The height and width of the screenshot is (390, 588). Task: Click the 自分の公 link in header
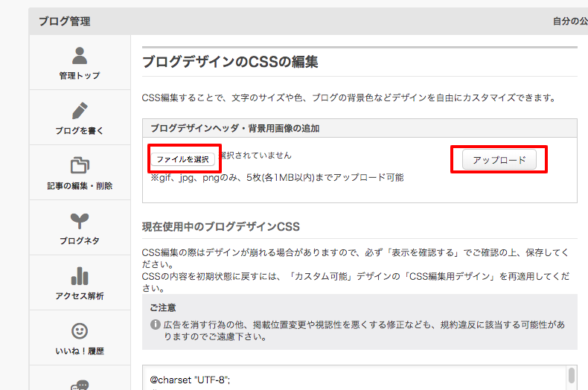click(570, 22)
